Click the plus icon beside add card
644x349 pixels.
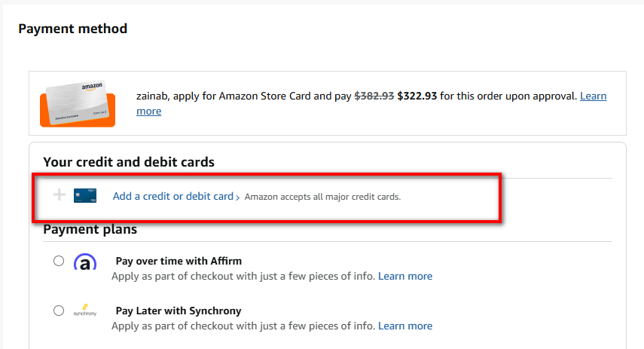click(60, 196)
